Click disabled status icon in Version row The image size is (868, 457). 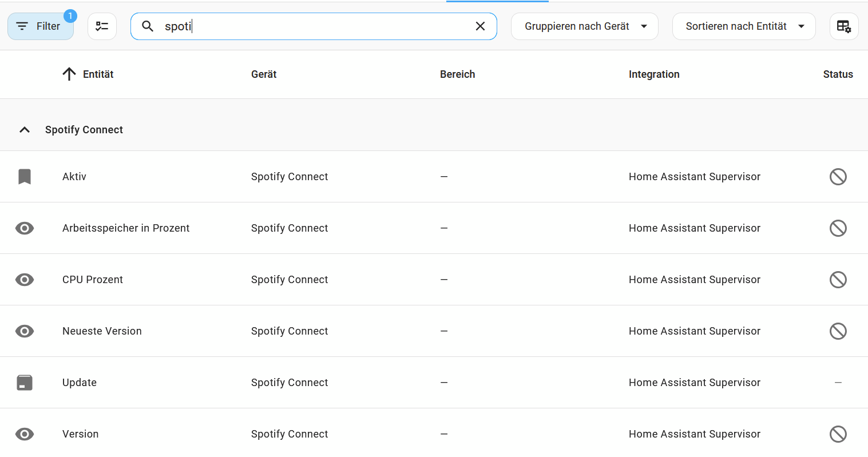838,434
